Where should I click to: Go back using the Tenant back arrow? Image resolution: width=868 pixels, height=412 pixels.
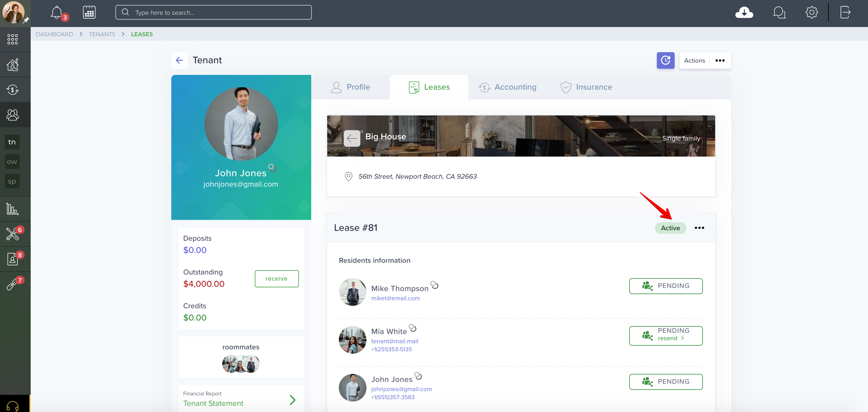(179, 60)
